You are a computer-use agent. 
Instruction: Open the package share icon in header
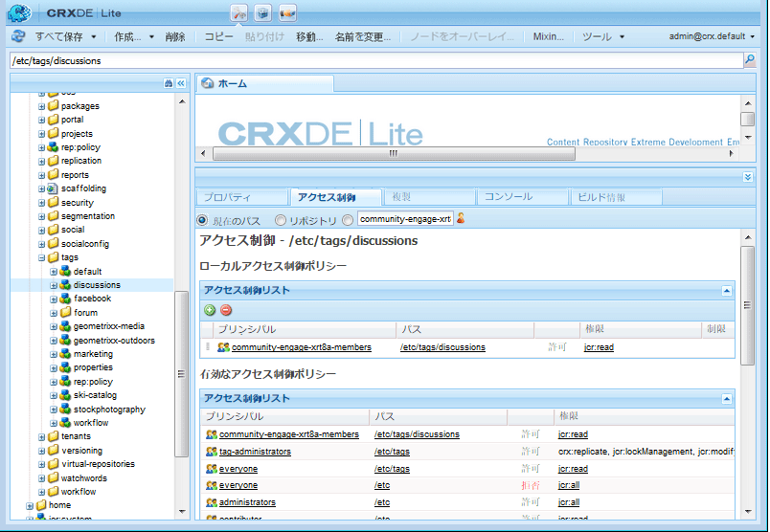(x=287, y=13)
